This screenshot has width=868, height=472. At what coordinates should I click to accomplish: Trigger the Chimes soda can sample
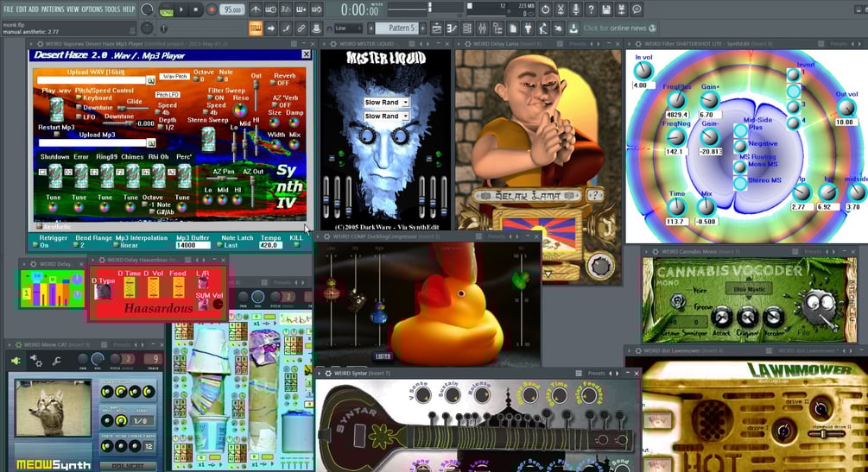[x=133, y=177]
